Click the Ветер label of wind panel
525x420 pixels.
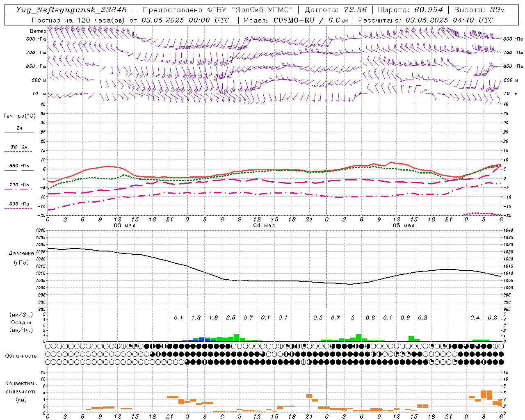[38, 31]
